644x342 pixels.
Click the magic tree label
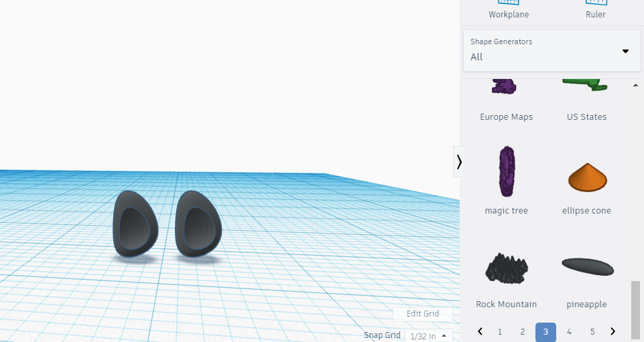pyautogui.click(x=506, y=210)
